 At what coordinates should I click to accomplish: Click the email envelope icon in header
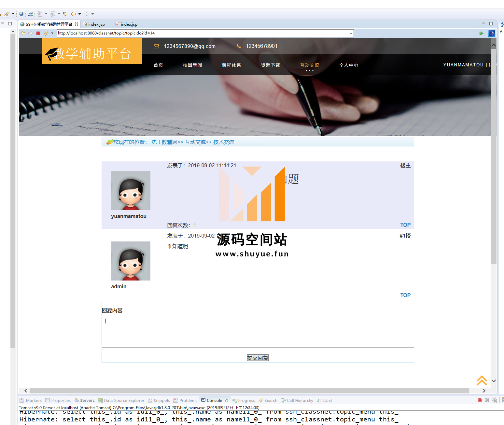coord(156,46)
